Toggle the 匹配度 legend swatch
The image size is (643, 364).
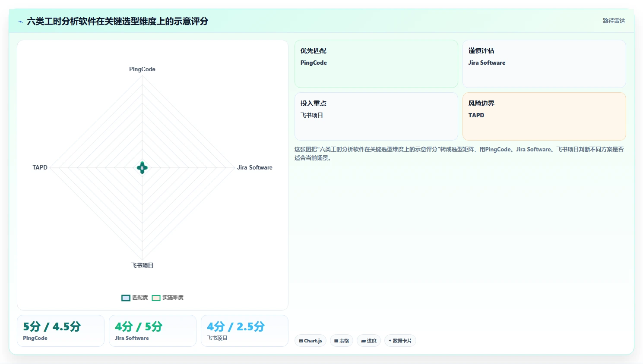pos(126,298)
